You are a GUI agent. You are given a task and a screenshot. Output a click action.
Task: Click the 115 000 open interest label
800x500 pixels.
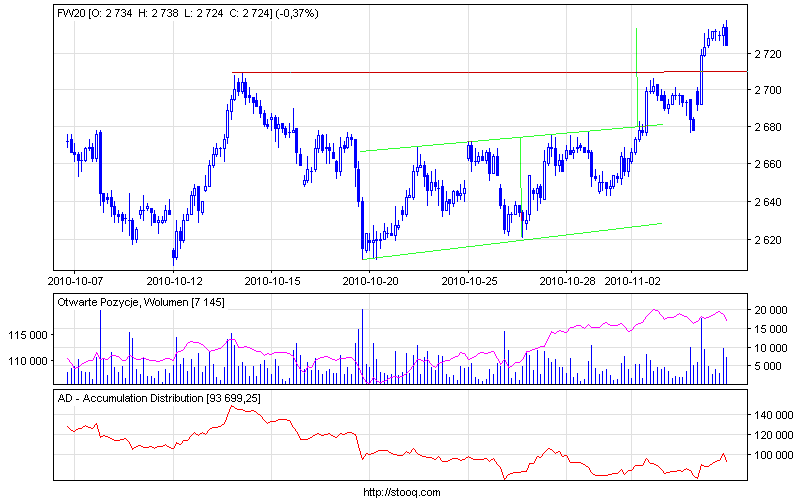[x=28, y=335]
